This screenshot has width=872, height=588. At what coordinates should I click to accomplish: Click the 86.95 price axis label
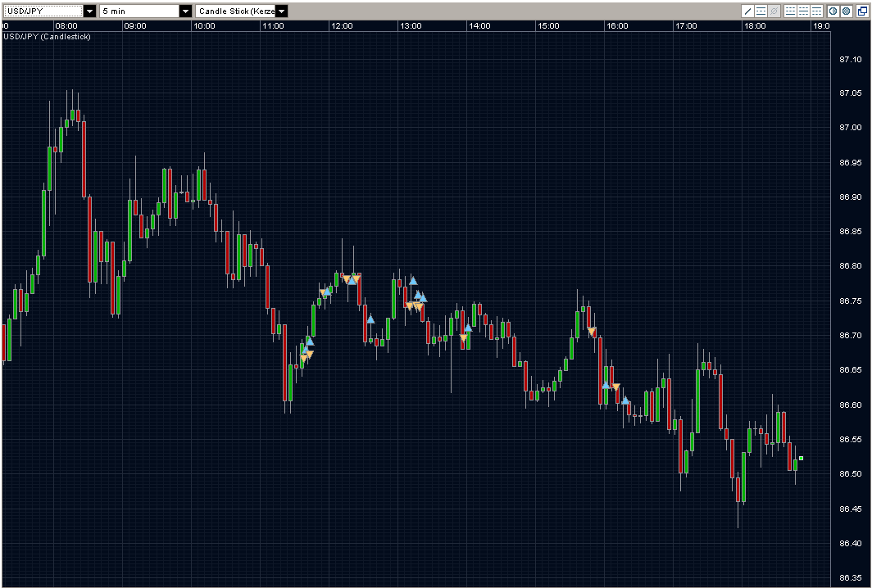pos(851,162)
